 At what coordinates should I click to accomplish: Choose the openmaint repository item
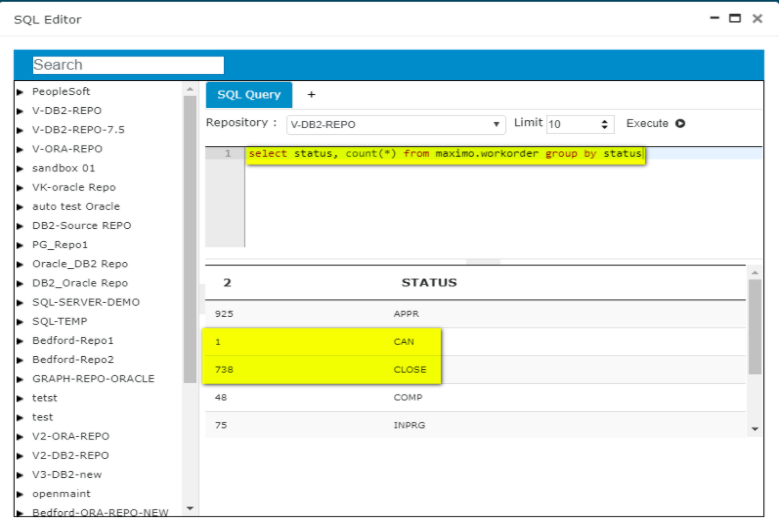tap(61, 494)
